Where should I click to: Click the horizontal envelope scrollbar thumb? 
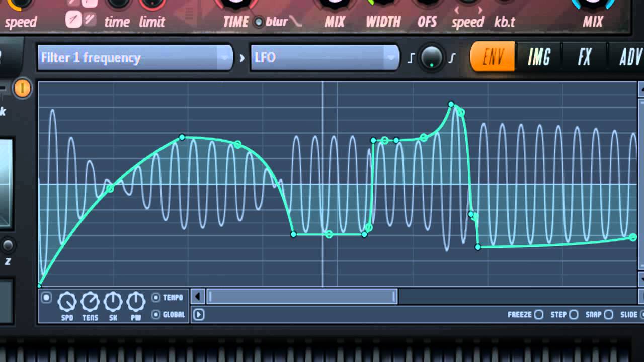pos(302,297)
